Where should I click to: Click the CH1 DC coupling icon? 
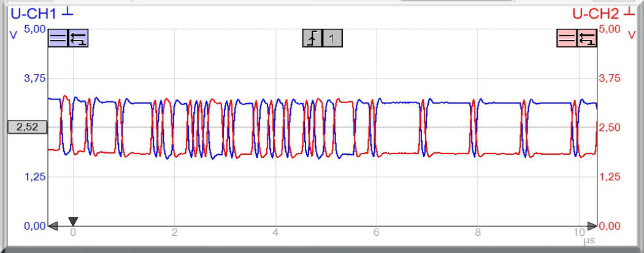58,39
